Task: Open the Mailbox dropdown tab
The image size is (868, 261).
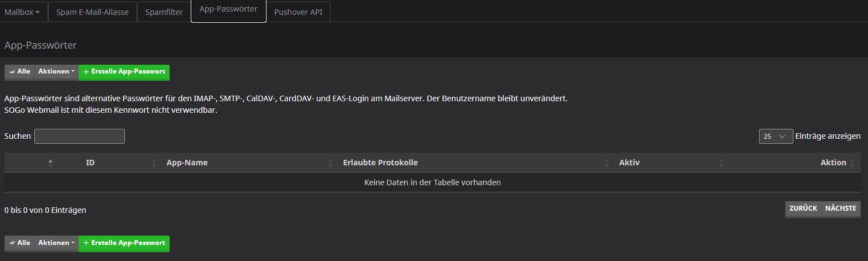Action: [22, 12]
